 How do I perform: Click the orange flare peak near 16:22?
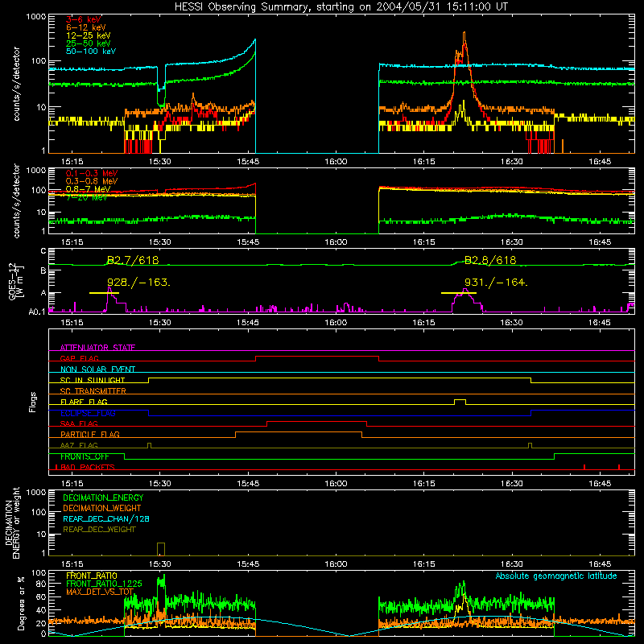(464, 37)
